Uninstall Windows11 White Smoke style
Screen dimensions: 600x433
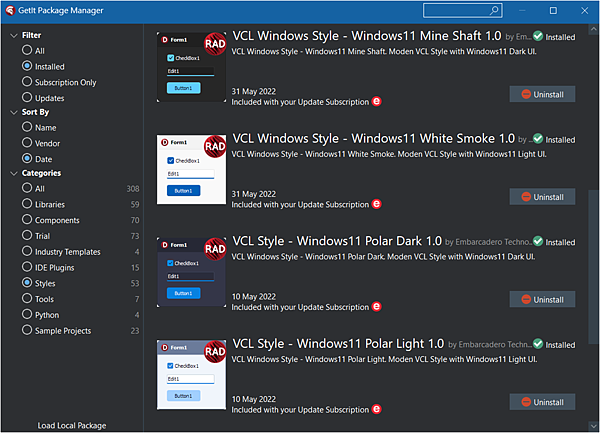coord(542,197)
